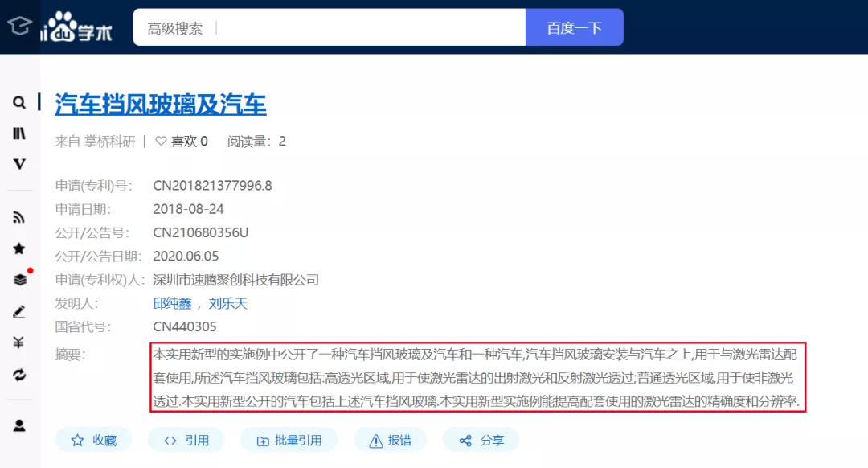Open the Baidu Xueshu logo
The image size is (868, 468).
point(77,27)
